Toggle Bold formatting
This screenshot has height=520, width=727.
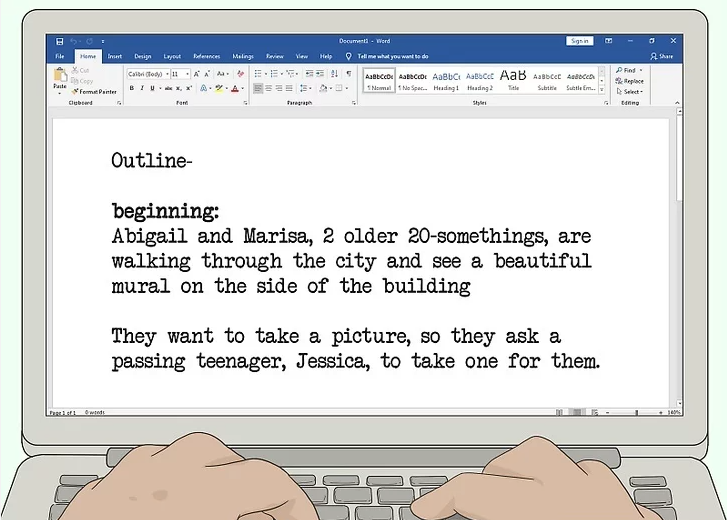[x=132, y=88]
